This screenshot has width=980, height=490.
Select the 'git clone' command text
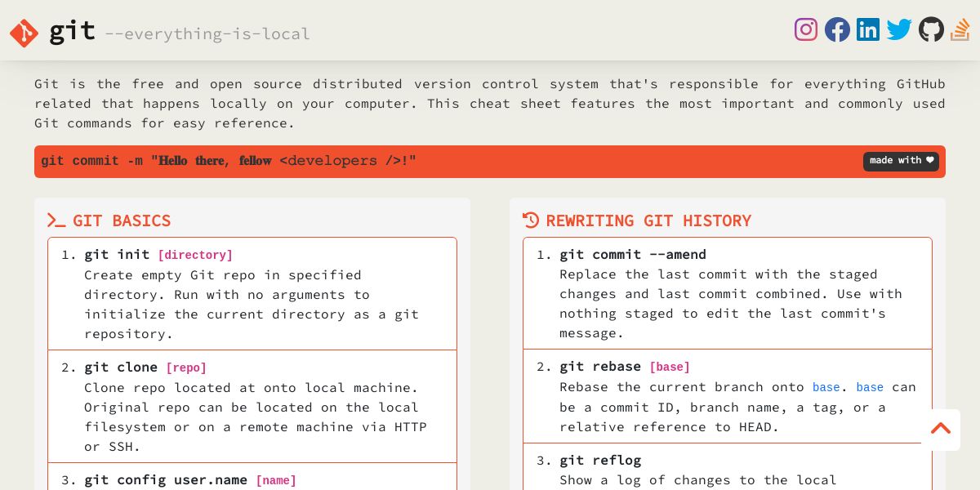(x=121, y=367)
